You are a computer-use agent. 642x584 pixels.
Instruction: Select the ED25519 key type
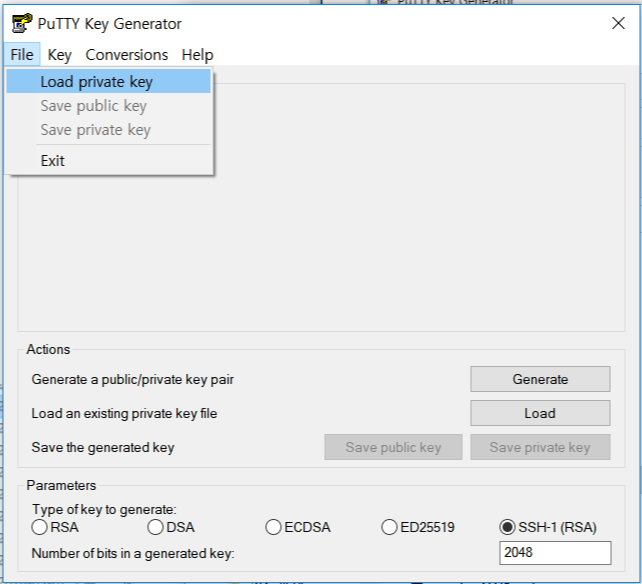coord(418,527)
